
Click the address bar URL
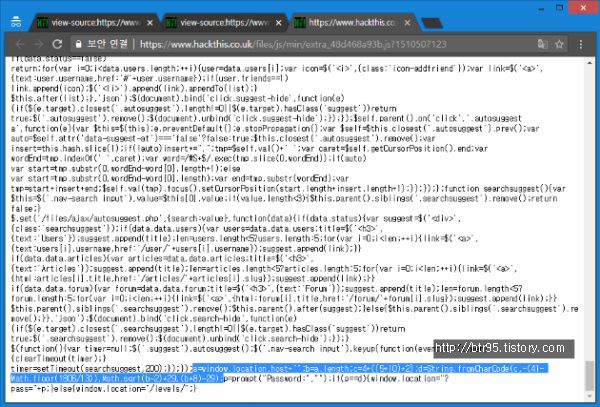tap(293, 44)
